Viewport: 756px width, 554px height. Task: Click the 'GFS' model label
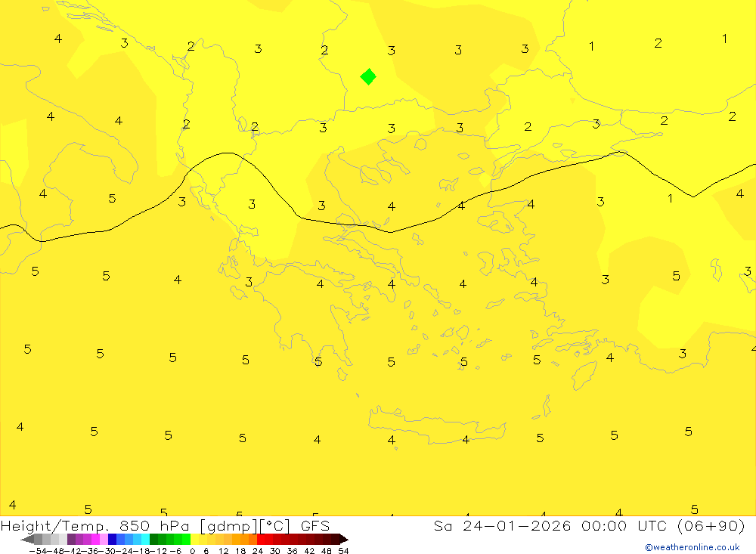(x=315, y=526)
